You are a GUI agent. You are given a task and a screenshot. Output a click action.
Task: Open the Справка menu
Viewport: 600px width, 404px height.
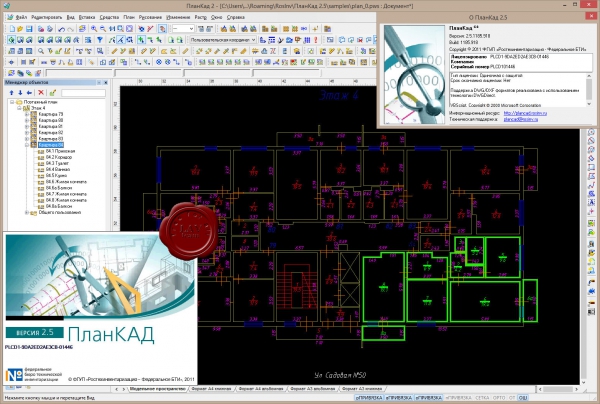click(235, 17)
